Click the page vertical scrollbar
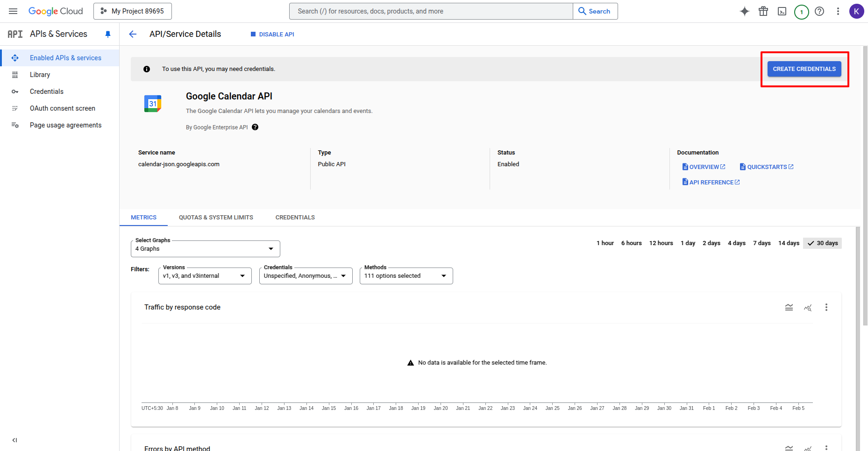The width and height of the screenshot is (868, 451). [865, 187]
